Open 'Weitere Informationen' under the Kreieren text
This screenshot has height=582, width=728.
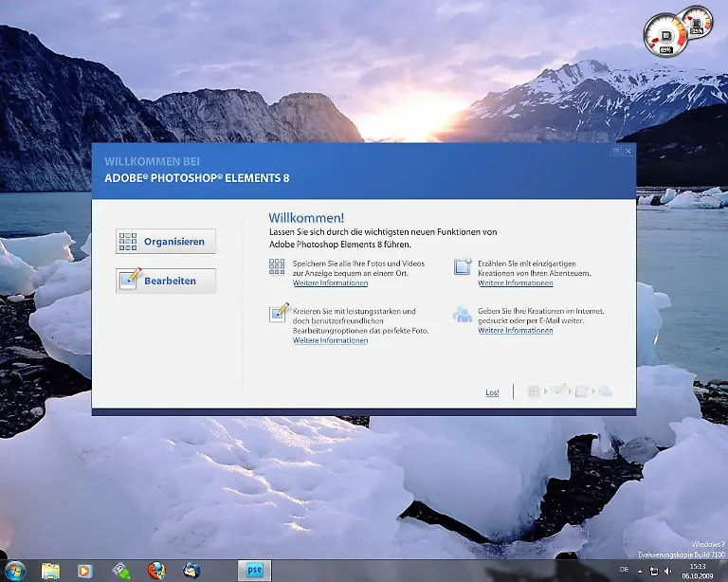point(330,340)
